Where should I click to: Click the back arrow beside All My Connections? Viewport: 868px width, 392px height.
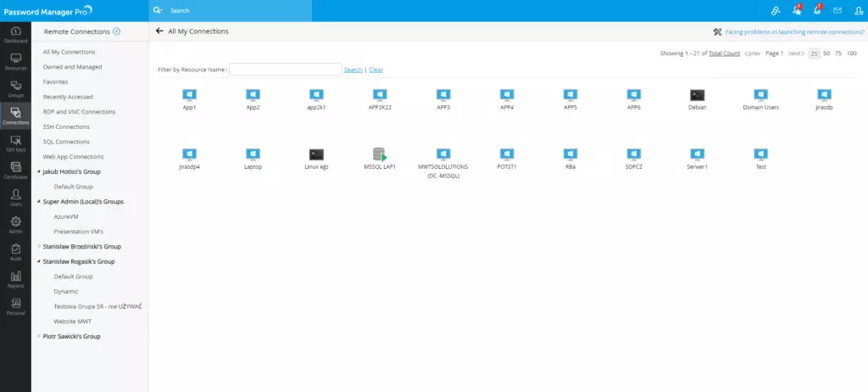tap(159, 31)
